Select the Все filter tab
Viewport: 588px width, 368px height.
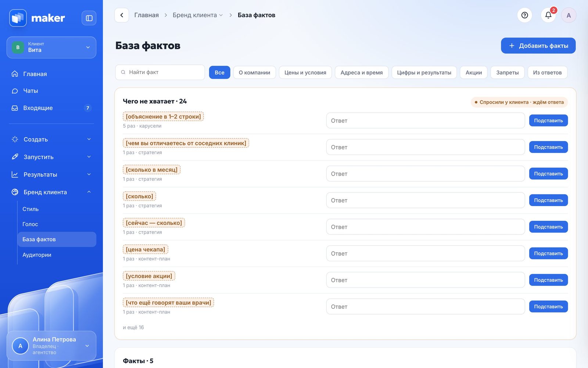[x=219, y=72]
